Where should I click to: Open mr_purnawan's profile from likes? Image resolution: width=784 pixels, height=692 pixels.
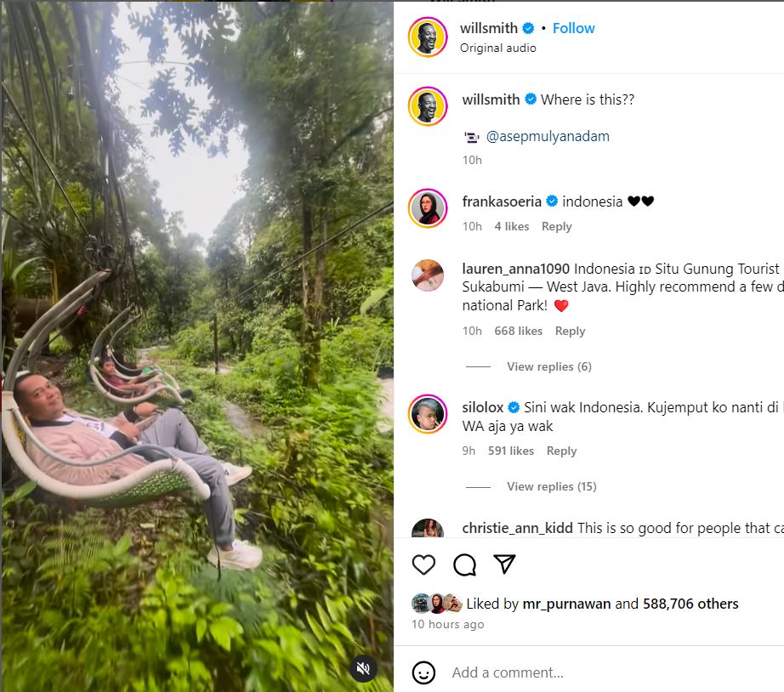tap(566, 604)
